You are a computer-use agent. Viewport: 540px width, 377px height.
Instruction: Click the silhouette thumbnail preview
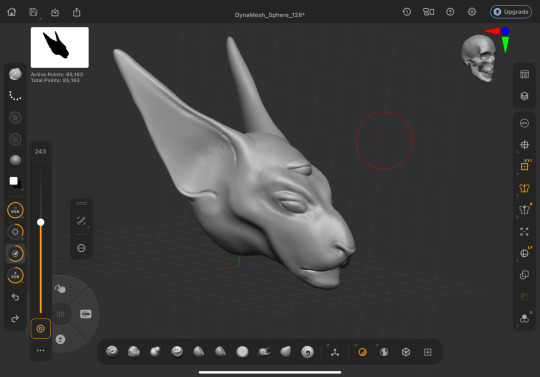60,48
